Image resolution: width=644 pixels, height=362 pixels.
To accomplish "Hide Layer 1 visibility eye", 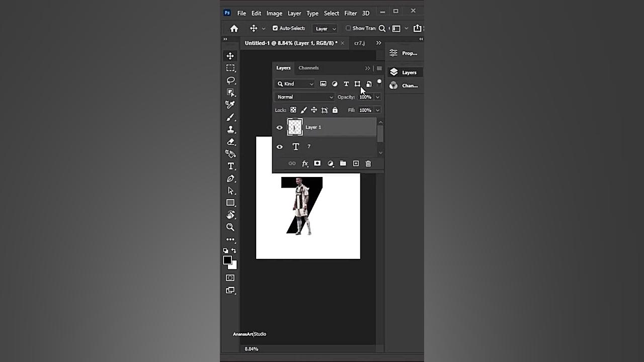I will point(280,128).
